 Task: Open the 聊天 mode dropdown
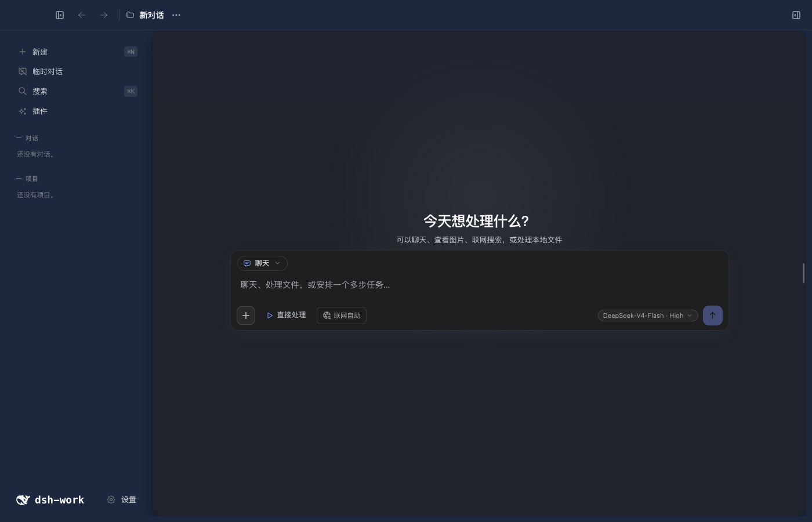pos(262,263)
